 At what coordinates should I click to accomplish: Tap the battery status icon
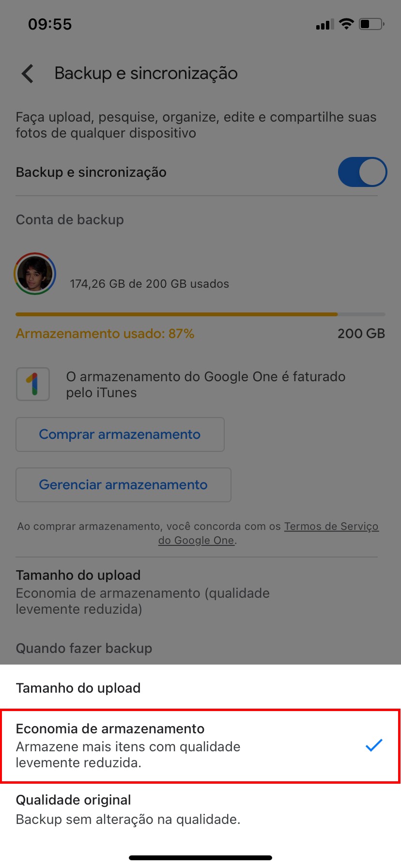[x=371, y=24]
